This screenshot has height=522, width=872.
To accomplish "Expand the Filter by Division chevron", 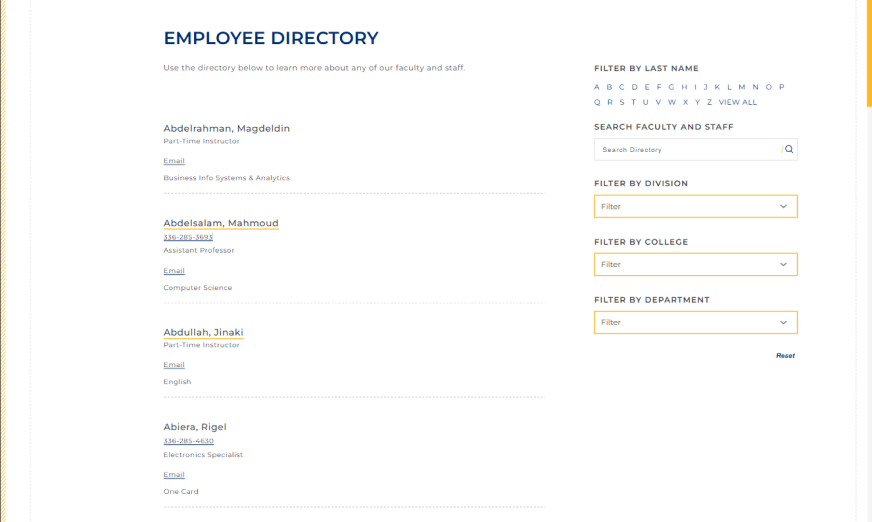I will (x=783, y=206).
